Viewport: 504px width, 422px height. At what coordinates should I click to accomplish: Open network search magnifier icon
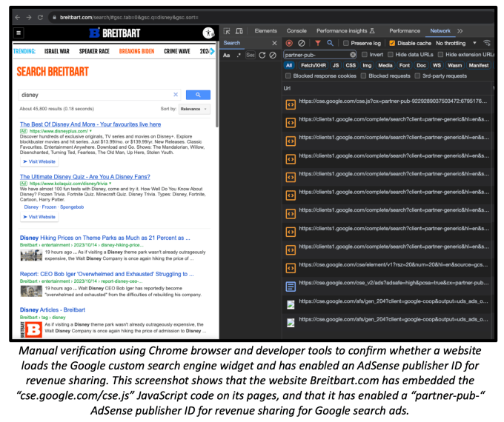coord(330,43)
